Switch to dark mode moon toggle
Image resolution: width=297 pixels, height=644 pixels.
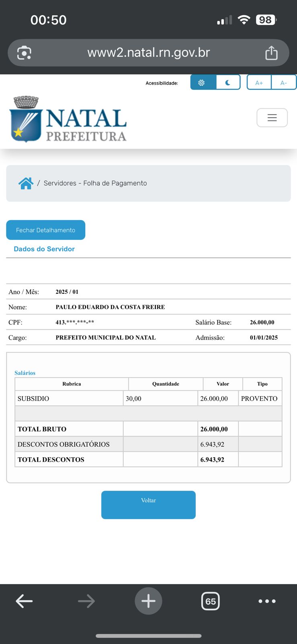(228, 83)
